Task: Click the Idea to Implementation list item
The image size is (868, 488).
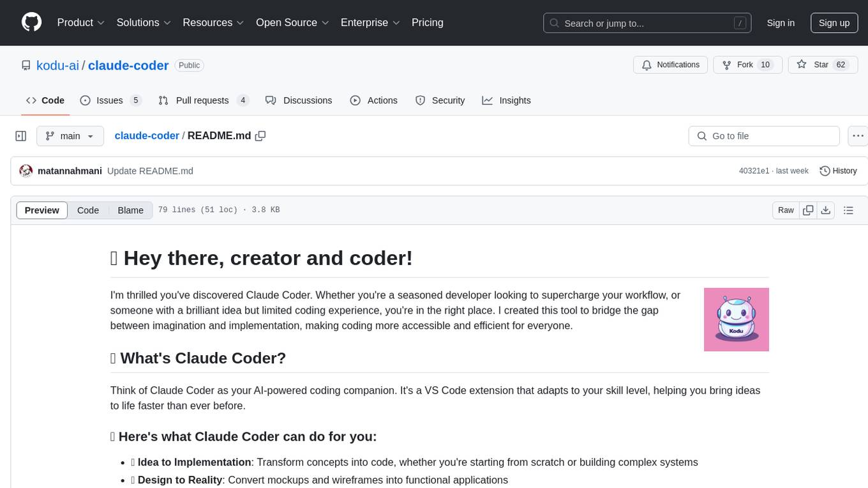Action: (x=415, y=462)
